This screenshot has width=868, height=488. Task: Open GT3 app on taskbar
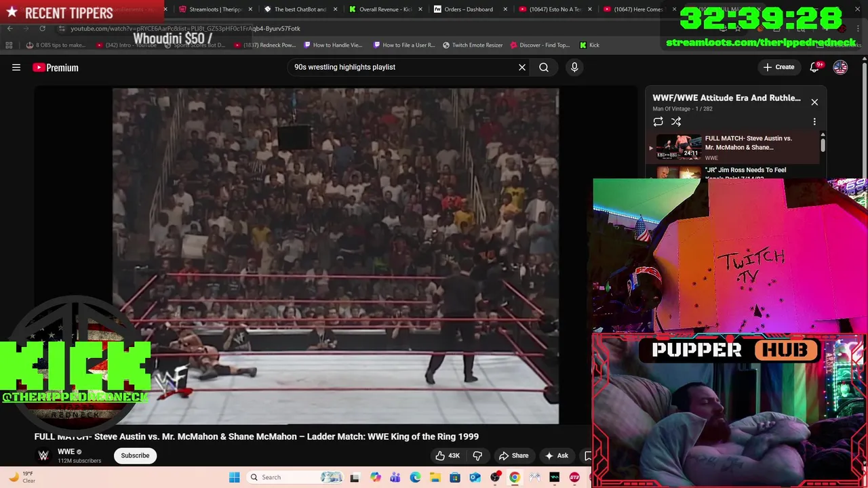(574, 477)
